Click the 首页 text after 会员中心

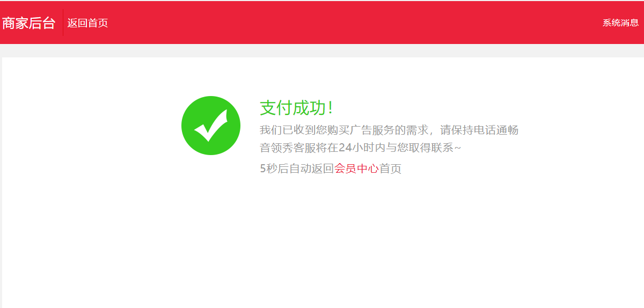click(390, 168)
